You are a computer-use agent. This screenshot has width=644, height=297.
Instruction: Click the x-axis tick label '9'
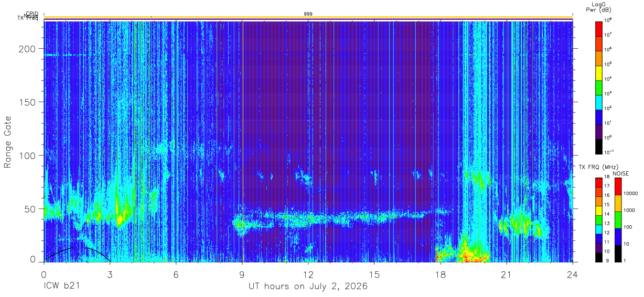tap(242, 274)
